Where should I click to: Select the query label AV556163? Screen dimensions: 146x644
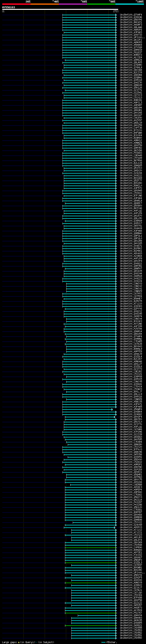(x=8, y=7)
